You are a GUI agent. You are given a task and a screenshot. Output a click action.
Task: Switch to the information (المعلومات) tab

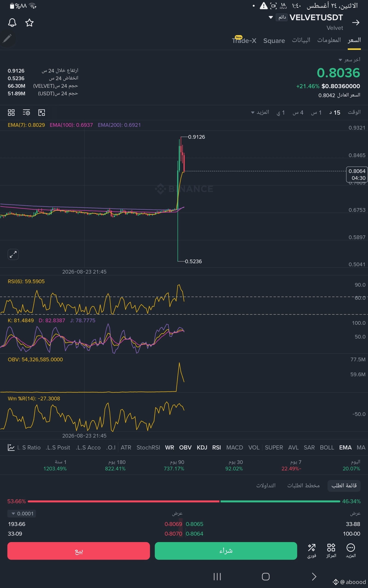[x=329, y=40]
